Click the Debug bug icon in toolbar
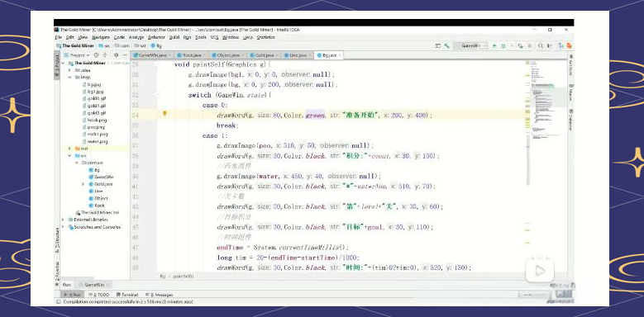Image resolution: width=644 pixels, height=317 pixels. (503, 46)
